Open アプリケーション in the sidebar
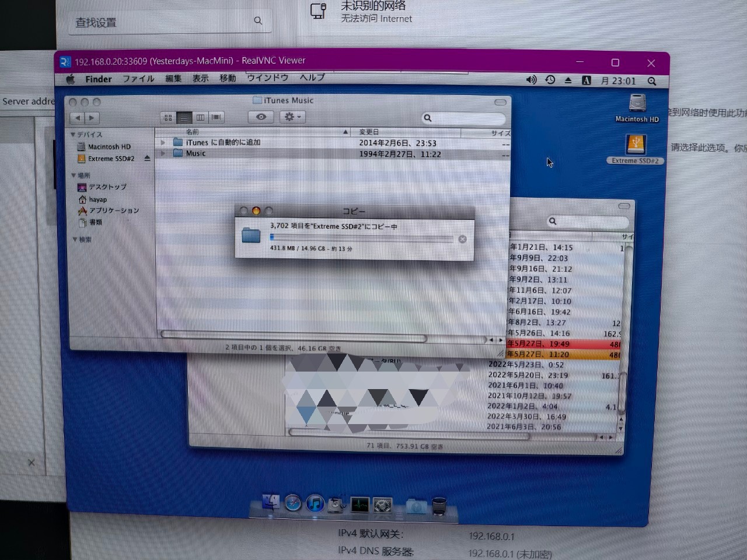Screen dimensions: 747x560 109,211
